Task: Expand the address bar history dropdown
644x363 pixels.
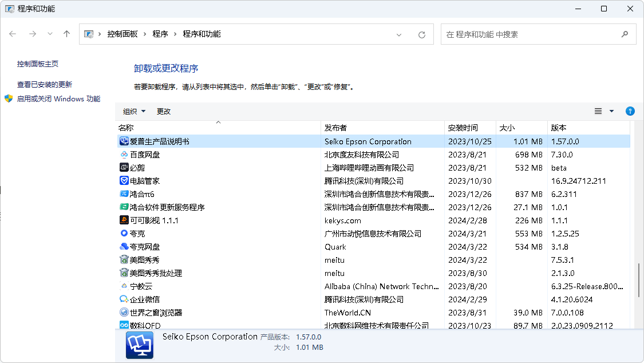Action: [399, 35]
